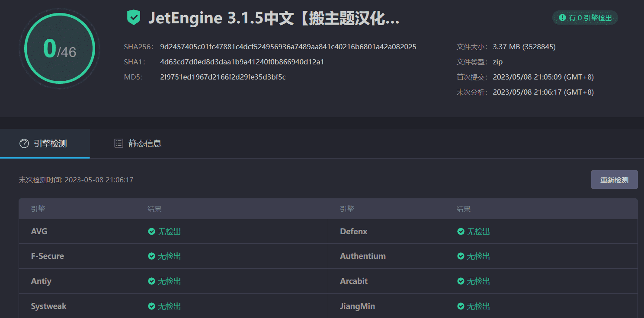The image size is (644, 318).
Task: Click the Defenx engine name
Action: click(x=354, y=232)
